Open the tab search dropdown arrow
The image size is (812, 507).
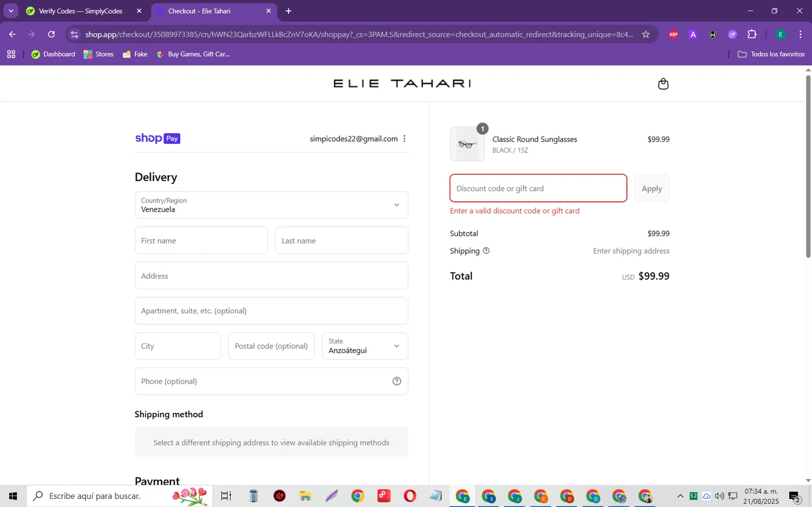click(x=11, y=11)
